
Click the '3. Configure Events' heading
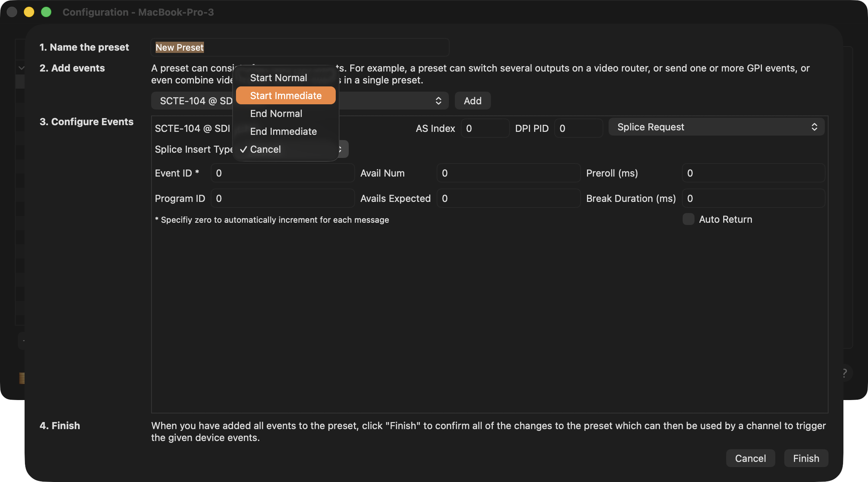pyautogui.click(x=86, y=122)
